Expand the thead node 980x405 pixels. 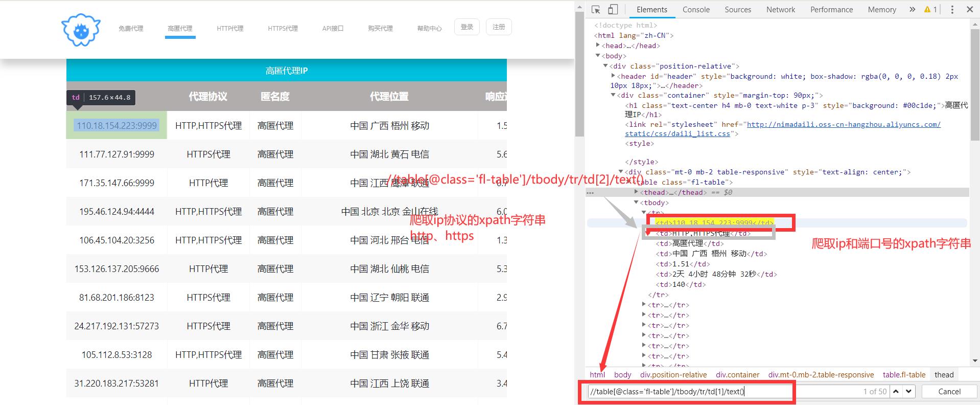636,192
